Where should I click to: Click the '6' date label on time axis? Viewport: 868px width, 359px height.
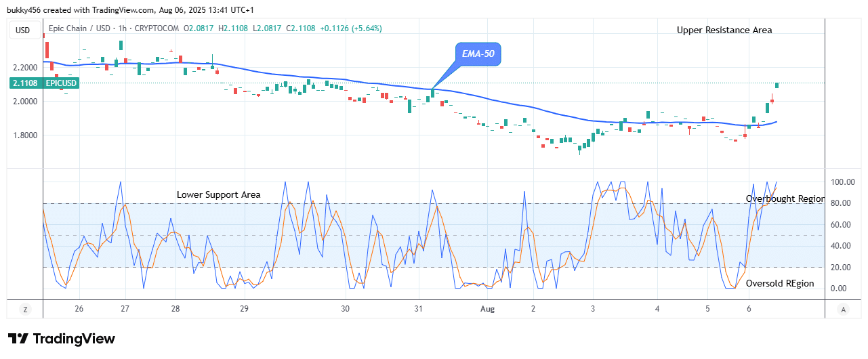(x=748, y=309)
